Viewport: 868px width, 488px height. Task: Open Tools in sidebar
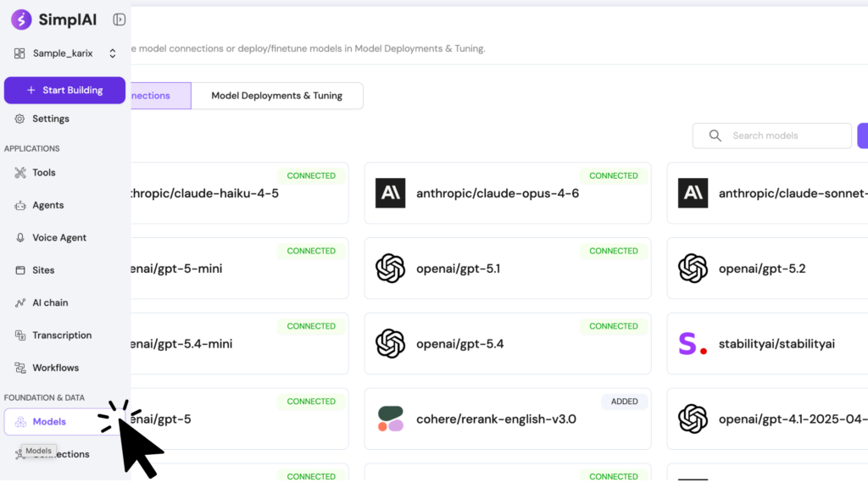click(x=44, y=173)
